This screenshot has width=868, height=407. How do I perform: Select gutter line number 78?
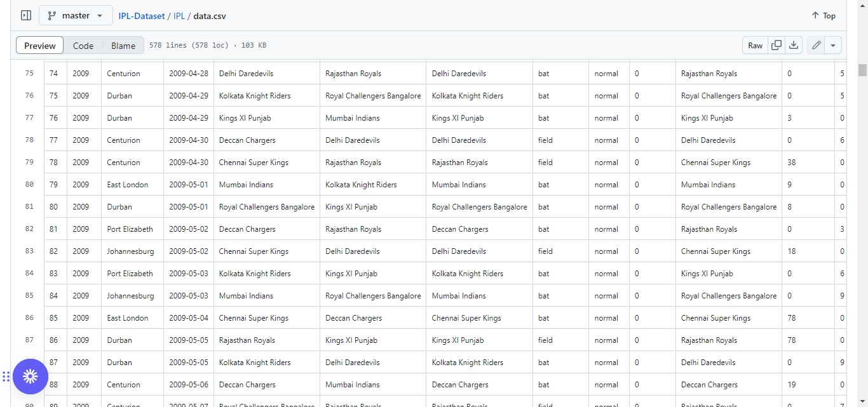29,140
